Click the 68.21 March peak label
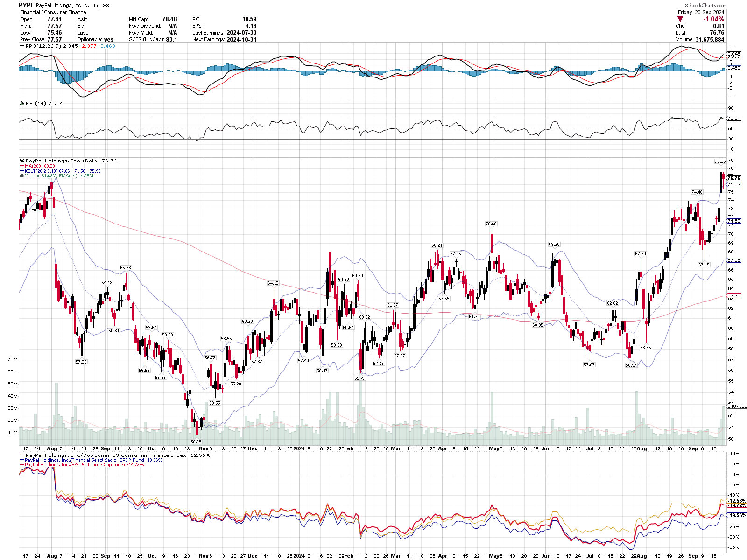747x560 pixels. 437,245
